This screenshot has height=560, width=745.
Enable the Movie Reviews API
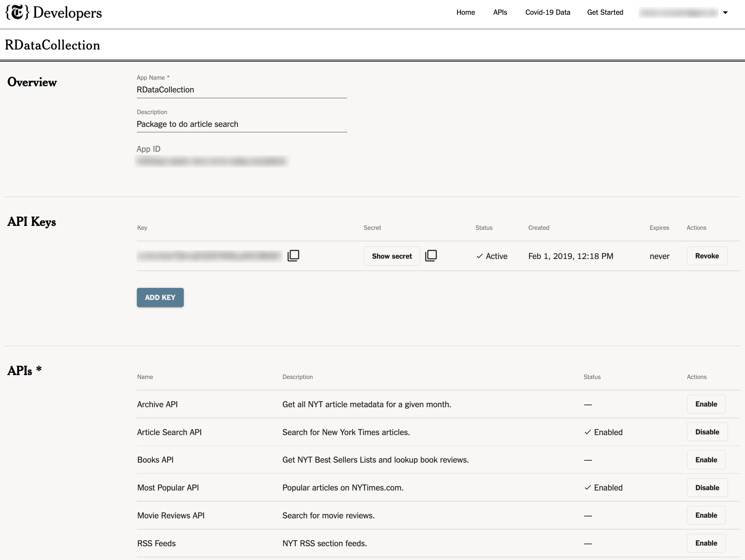706,515
